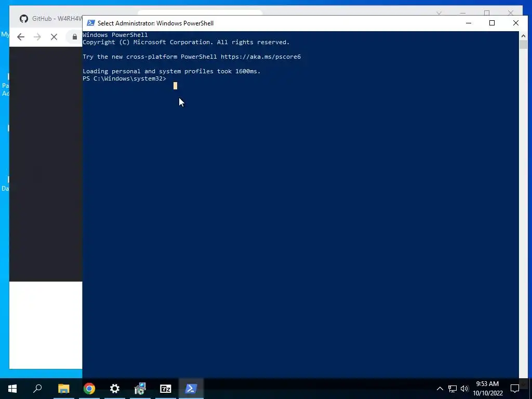Viewport: 532px width, 399px height.
Task: Stop page loading in Chrome
Action: 54,37
